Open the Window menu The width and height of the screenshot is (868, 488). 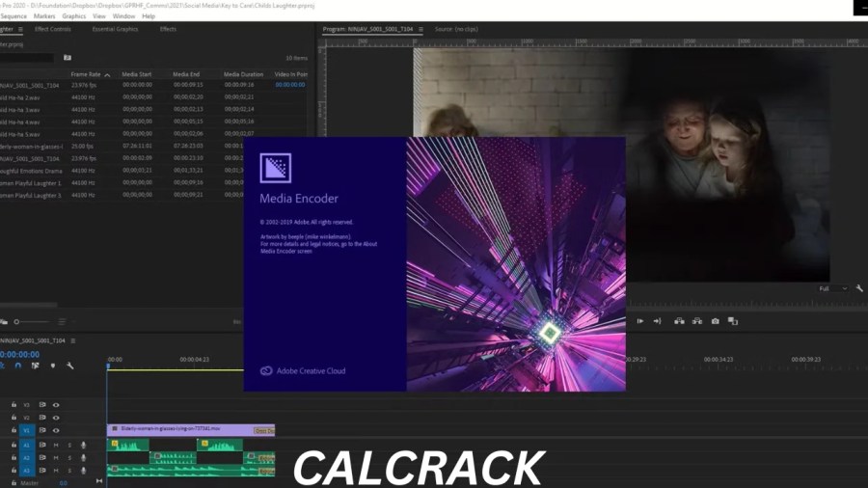[124, 16]
